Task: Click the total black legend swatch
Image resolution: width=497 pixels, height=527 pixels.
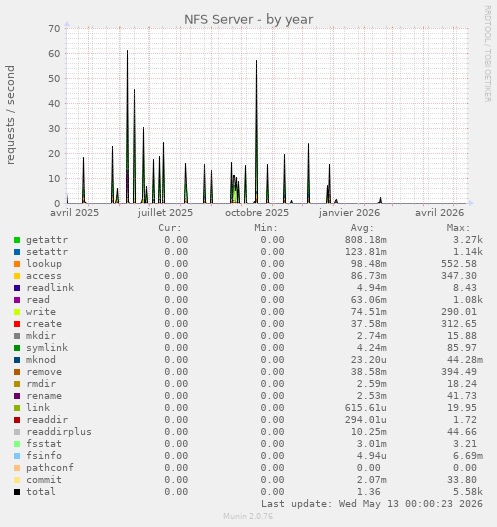Action: point(17,492)
